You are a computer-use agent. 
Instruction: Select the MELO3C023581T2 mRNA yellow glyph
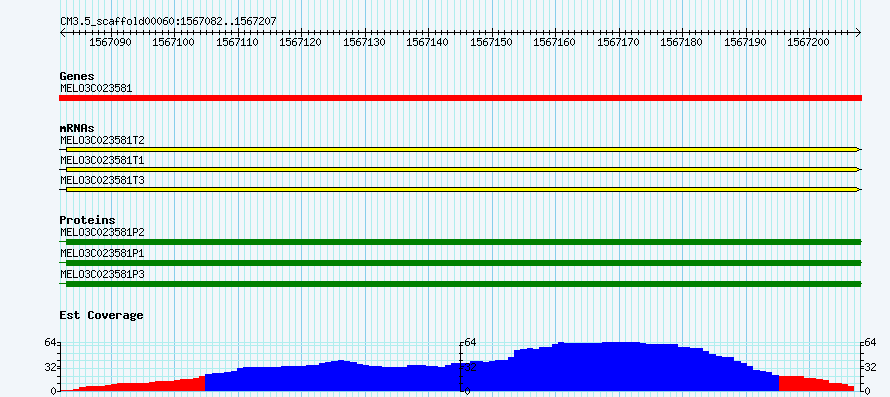(460, 149)
